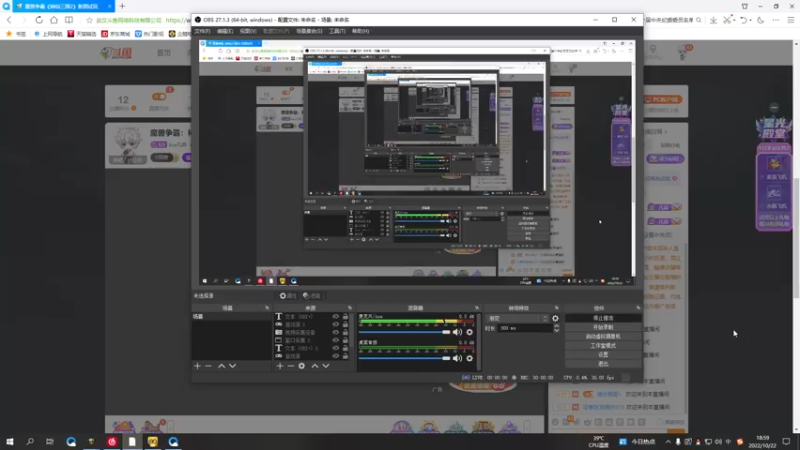Open the browser three-dots more menu

(776, 20)
